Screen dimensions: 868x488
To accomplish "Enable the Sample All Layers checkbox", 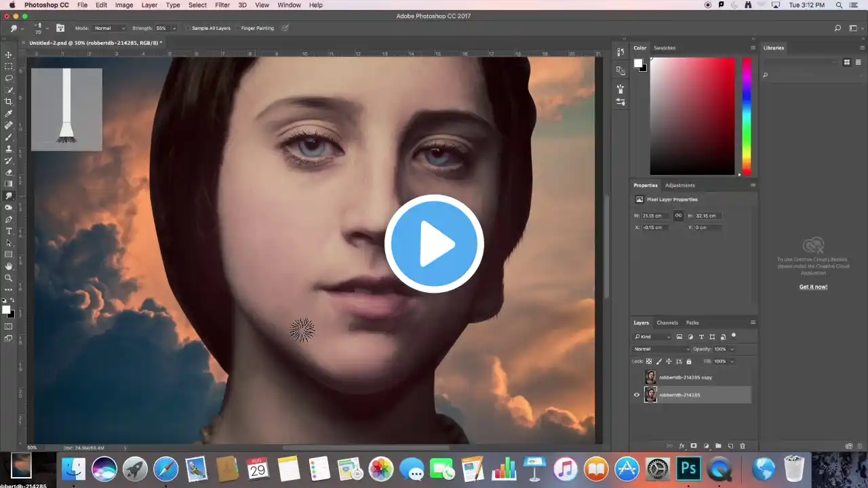I will [x=189, y=28].
